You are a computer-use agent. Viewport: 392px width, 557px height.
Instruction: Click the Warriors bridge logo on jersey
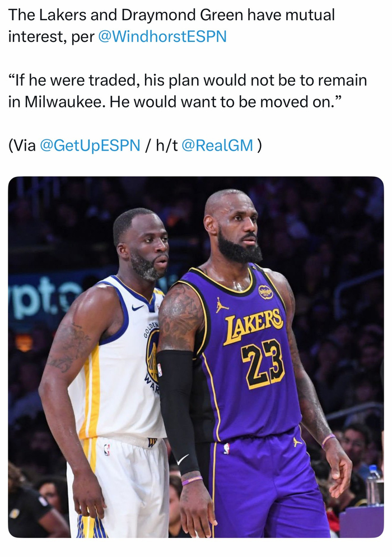coord(152,355)
